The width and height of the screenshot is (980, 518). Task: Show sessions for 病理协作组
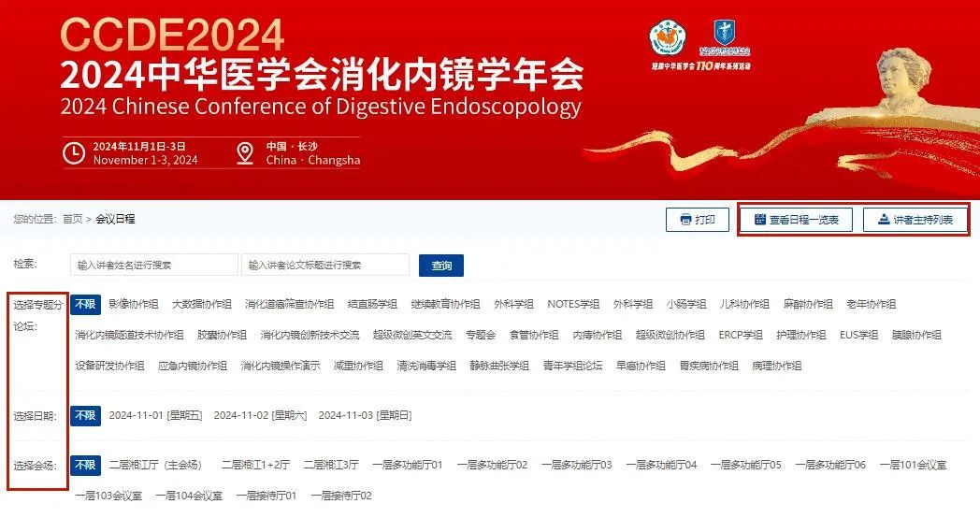pyautogui.click(x=777, y=366)
